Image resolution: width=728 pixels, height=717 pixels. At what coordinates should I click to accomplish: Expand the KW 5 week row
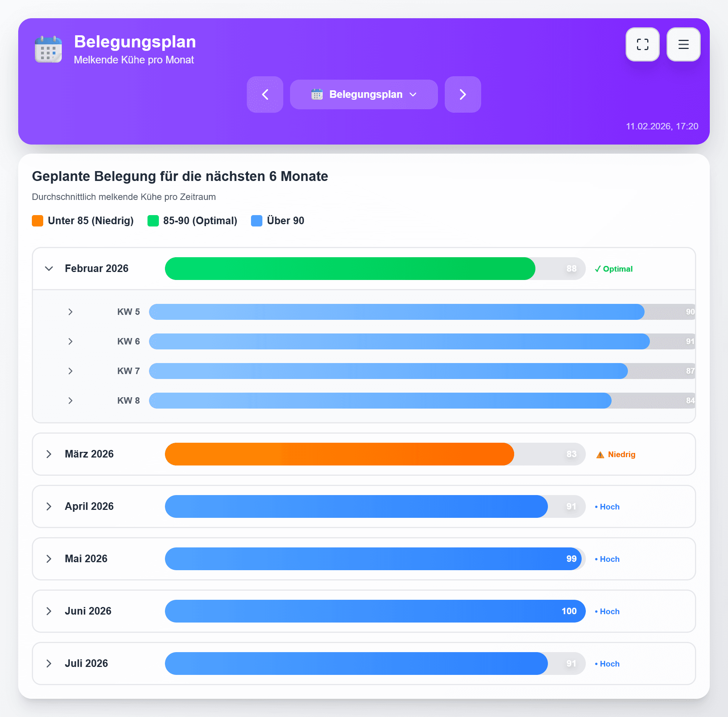tap(71, 311)
